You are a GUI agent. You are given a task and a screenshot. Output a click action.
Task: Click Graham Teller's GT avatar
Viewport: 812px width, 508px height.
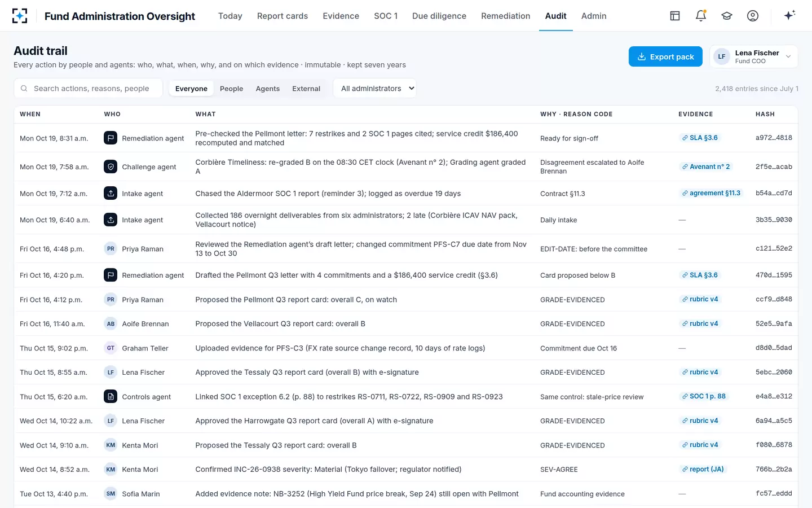pyautogui.click(x=111, y=348)
